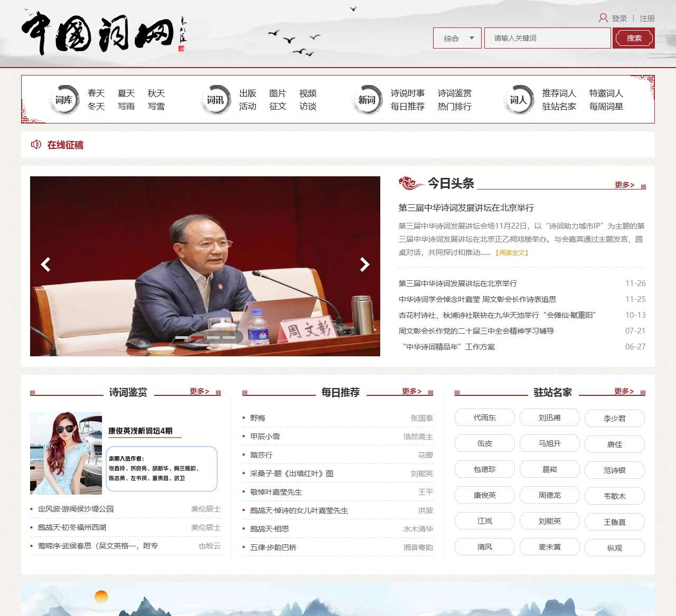Screen dimensions: 676x616
Task: Open 更多 for 今日头条
Action: [x=624, y=185]
